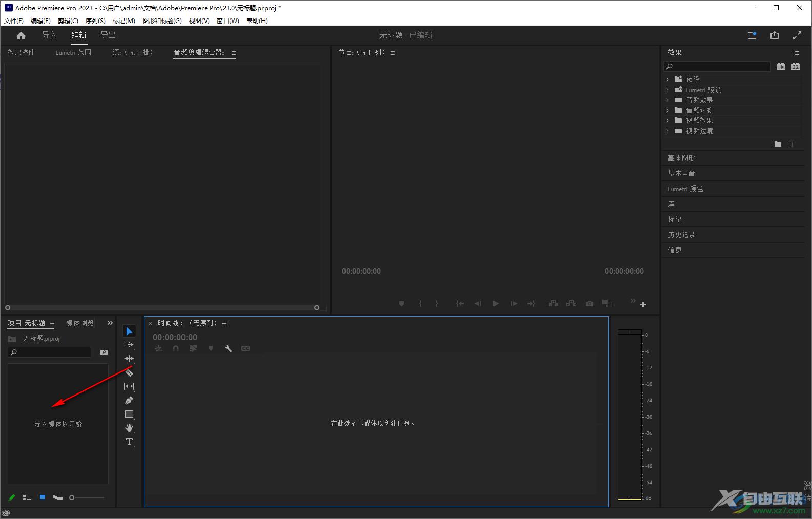Expand the 音频过渡 folder
Image resolution: width=812 pixels, height=519 pixels.
tap(668, 110)
